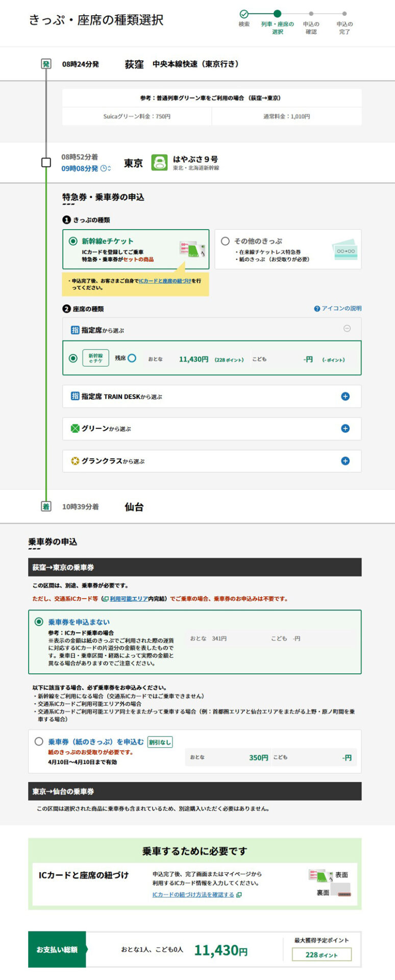Screen dimensions: 395x980
Task: Click the departure time change clock icon
Action: [x=106, y=168]
